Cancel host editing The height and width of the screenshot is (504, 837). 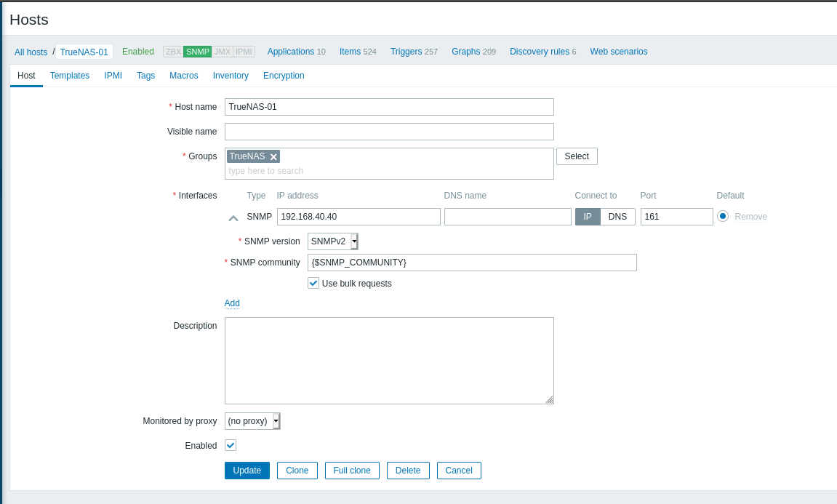[459, 471]
